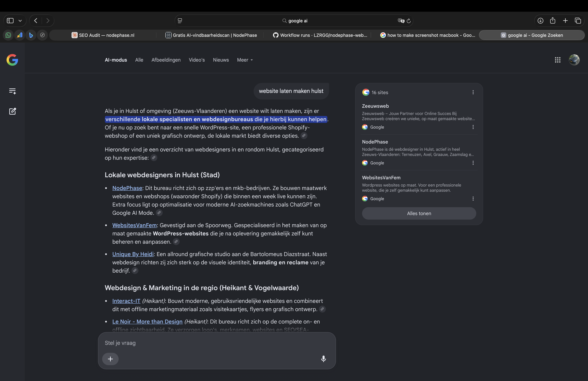
Task: Open the WebsitesVanFem source card
Action: point(419,188)
